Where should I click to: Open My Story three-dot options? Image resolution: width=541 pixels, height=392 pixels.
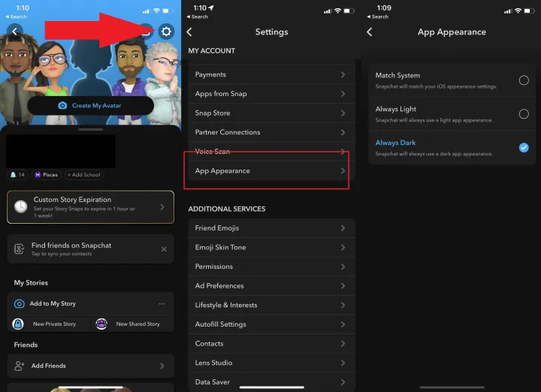point(161,303)
